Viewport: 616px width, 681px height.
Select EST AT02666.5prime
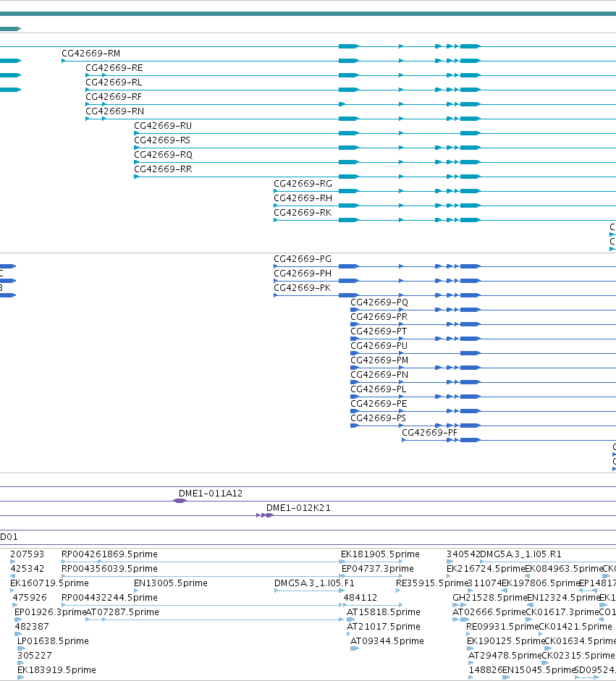[x=489, y=612]
